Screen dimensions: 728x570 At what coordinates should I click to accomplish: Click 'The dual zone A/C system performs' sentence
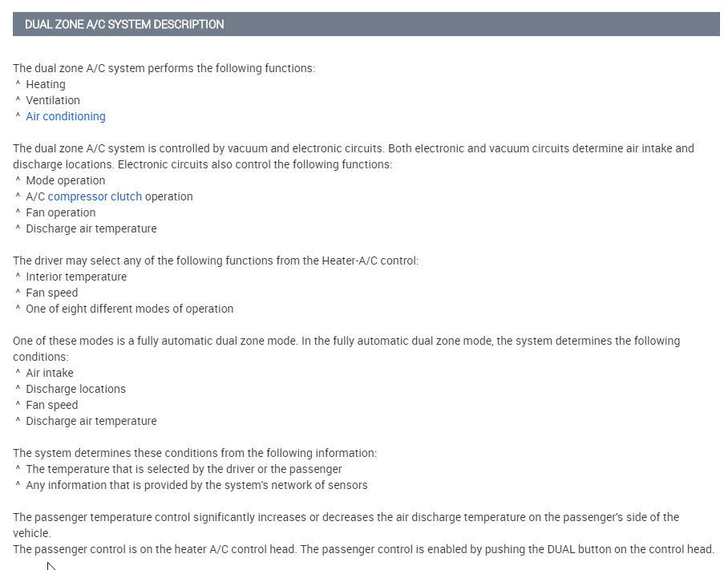point(164,68)
